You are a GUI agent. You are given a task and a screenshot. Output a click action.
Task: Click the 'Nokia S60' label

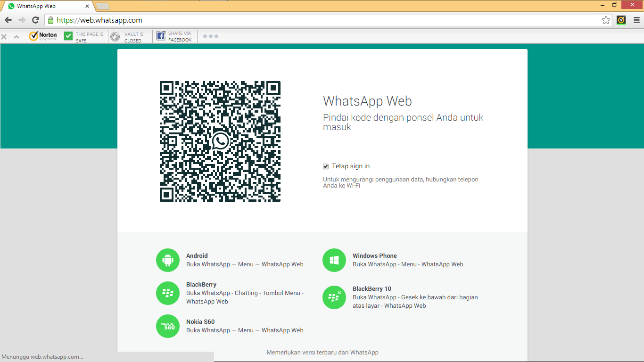tap(200, 322)
